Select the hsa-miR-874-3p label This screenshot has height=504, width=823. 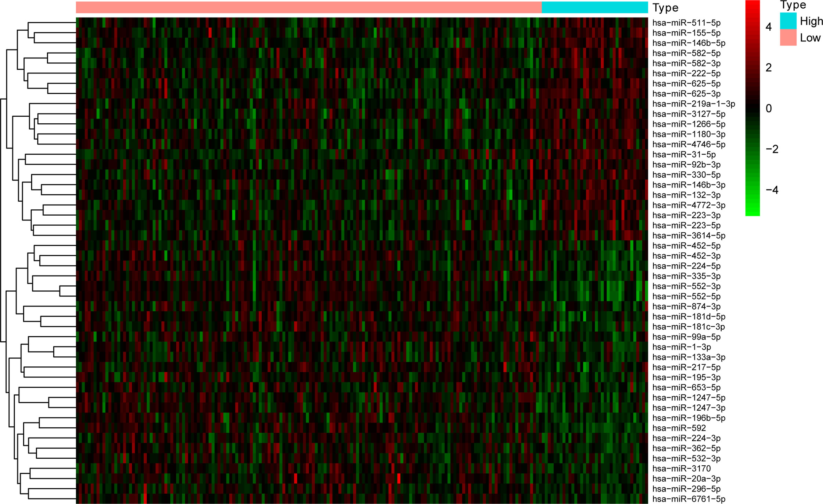pos(686,307)
